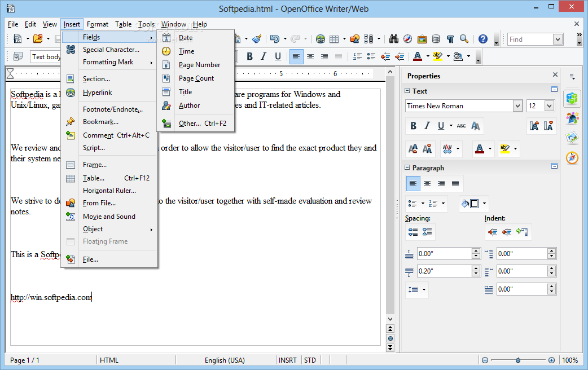The height and width of the screenshot is (370, 588).
Task: Click Increase Font size in sidebar
Action: click(x=534, y=126)
